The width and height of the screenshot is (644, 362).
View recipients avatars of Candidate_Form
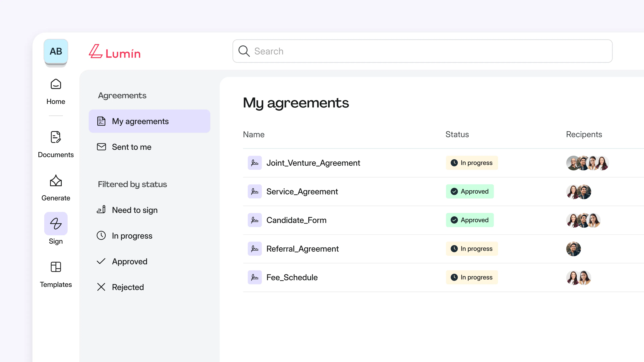coord(583,220)
